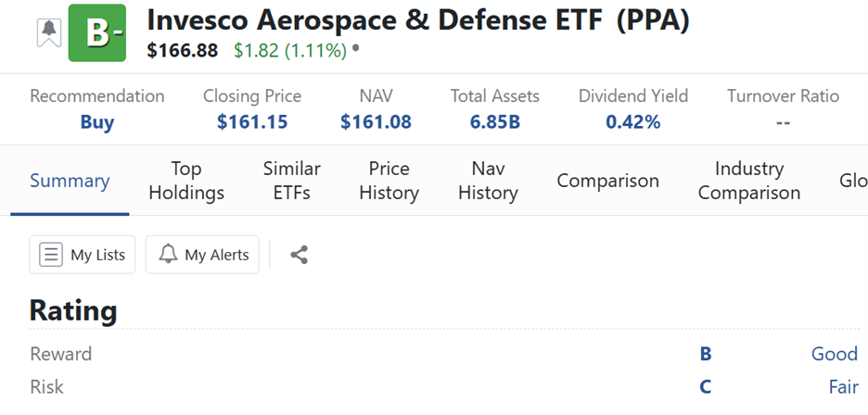This screenshot has width=868, height=415.
Task: Click the bell icon in My Alerts
Action: [168, 255]
